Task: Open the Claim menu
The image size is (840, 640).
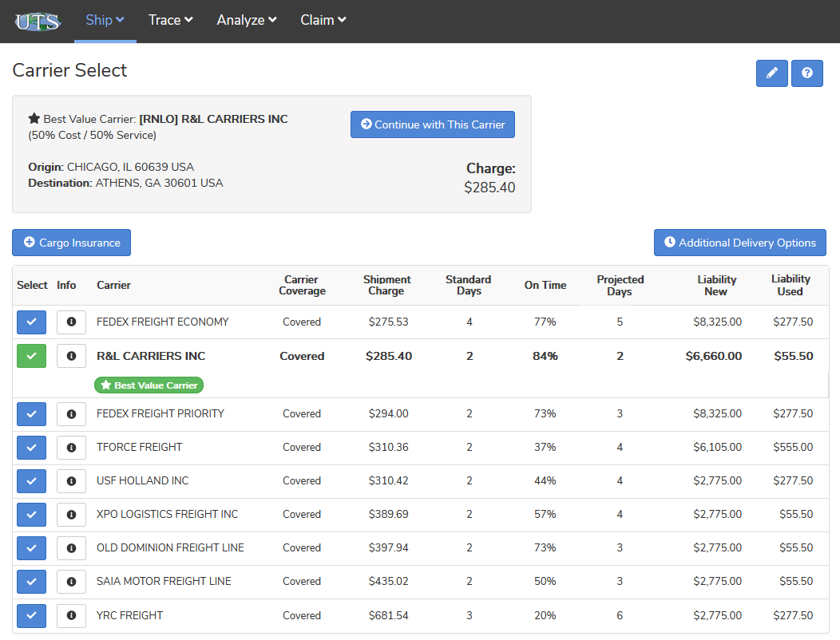Action: pos(323,20)
